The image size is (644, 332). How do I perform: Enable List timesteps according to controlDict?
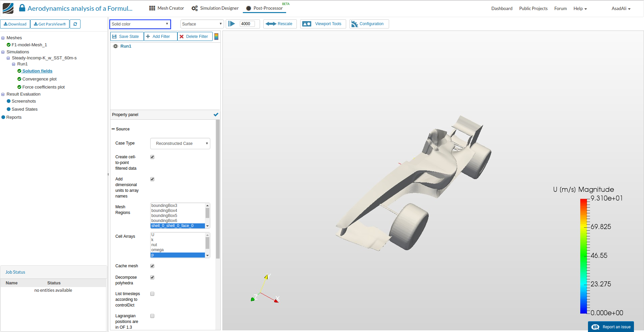tap(152, 294)
